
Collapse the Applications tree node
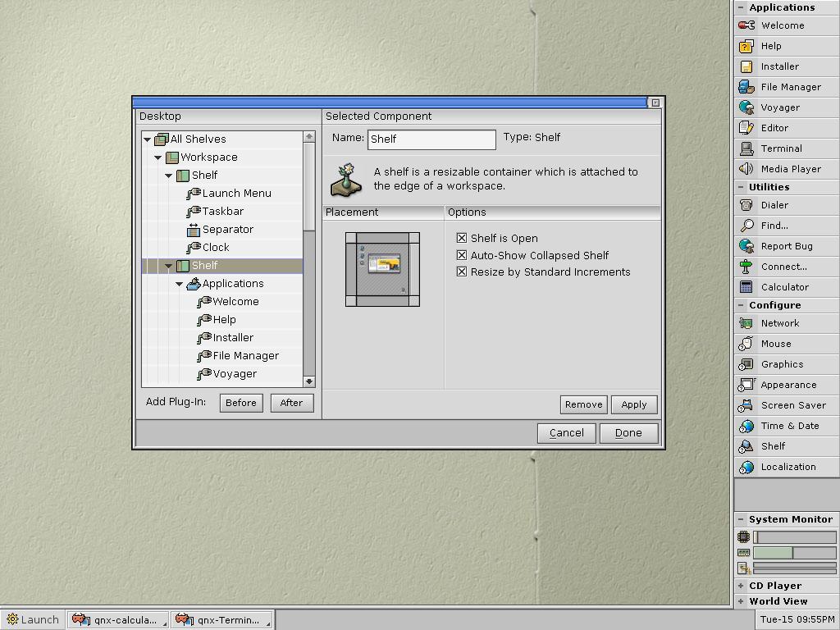180,284
